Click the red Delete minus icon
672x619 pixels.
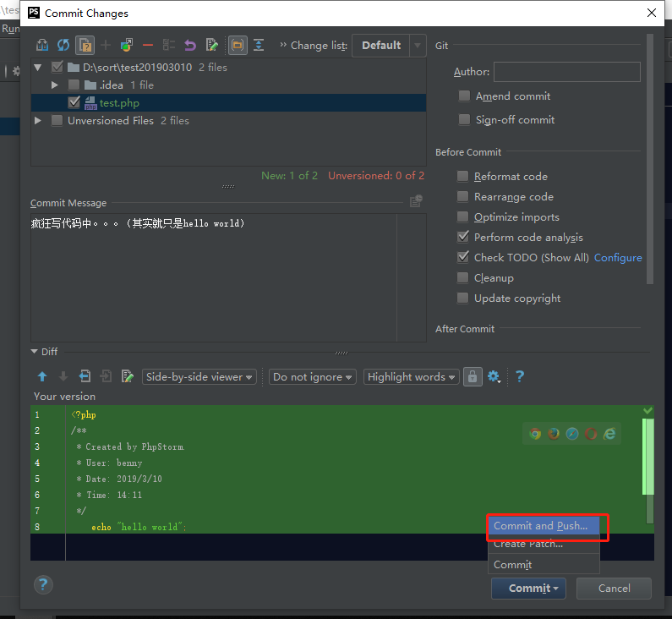click(148, 45)
